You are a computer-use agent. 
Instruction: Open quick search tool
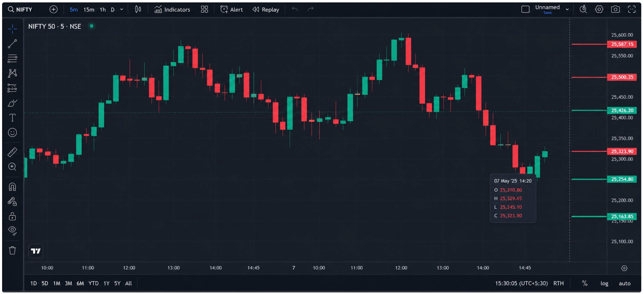coord(583,10)
